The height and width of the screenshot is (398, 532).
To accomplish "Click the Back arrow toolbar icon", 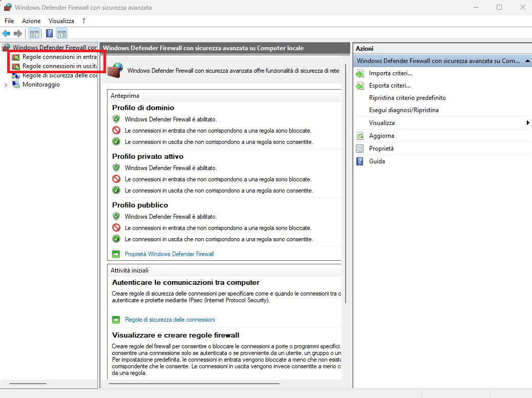I will 6,34.
